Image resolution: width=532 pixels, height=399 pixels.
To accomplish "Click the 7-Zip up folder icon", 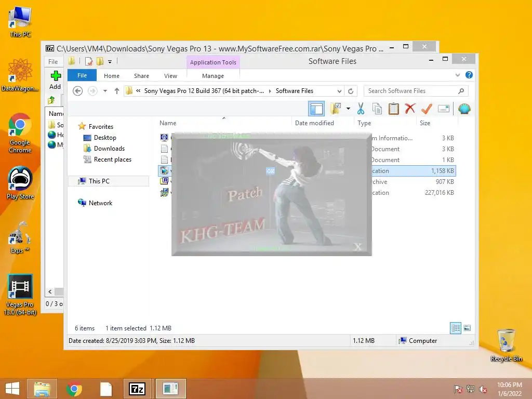I will [x=51, y=100].
